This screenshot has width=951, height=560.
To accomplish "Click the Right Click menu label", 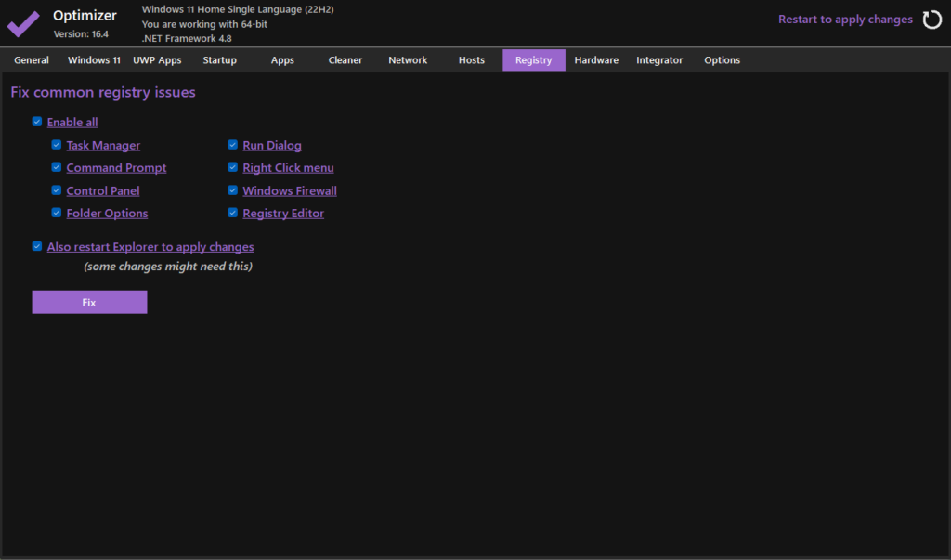I will 288,168.
